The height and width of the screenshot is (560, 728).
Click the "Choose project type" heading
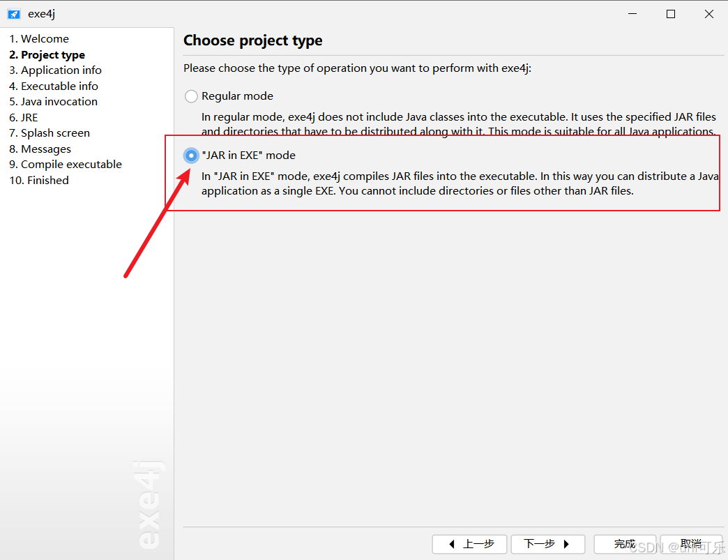(253, 40)
